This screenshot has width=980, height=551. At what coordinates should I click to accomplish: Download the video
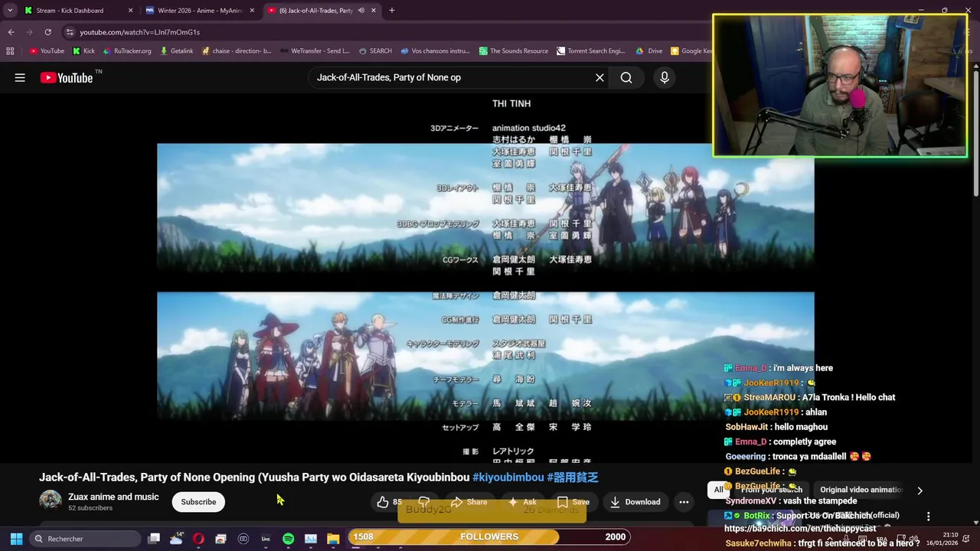[x=635, y=502]
